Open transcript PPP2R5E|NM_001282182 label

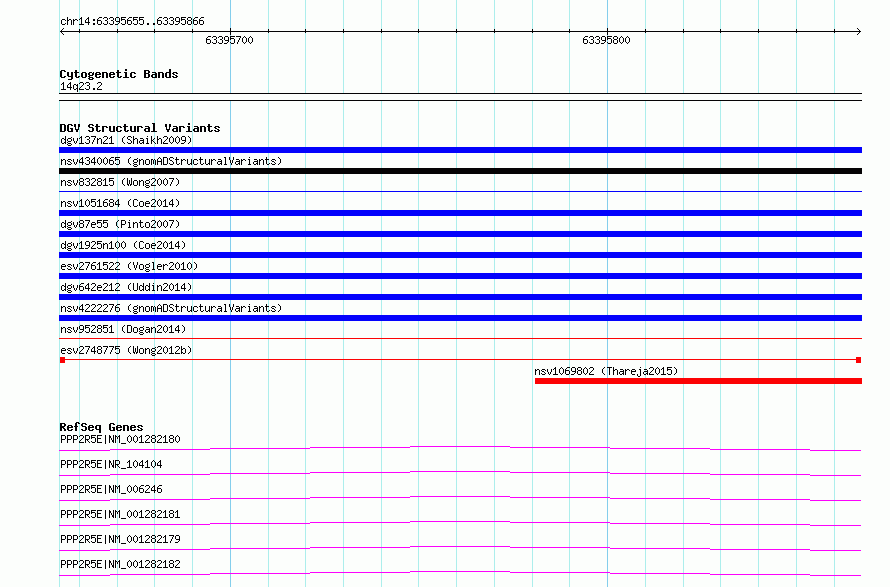click(120, 564)
